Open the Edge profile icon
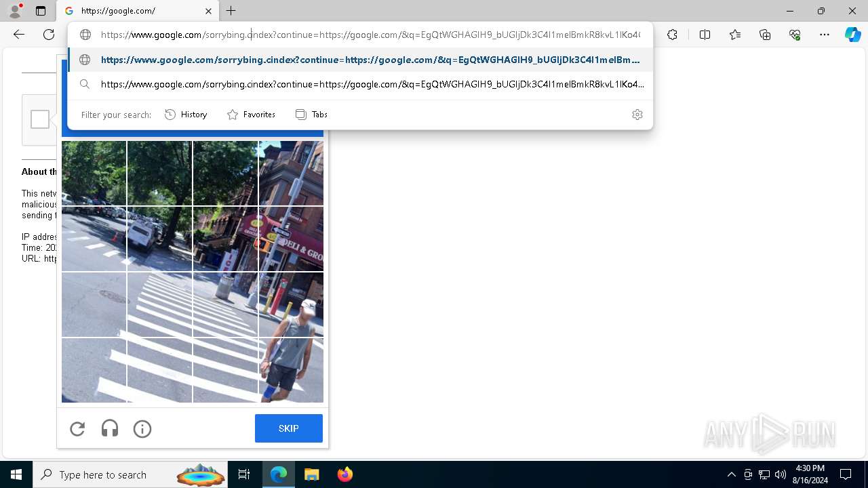 (14, 11)
